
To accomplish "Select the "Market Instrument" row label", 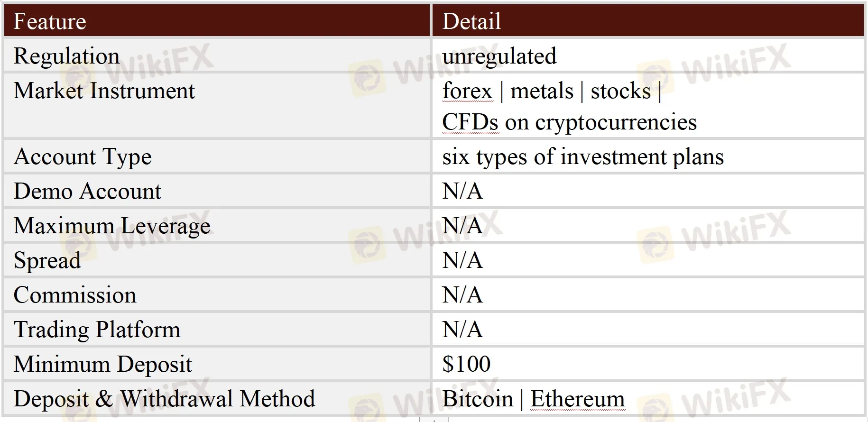I will tap(104, 91).
